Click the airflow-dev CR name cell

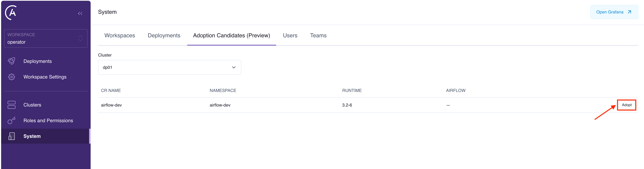(111, 105)
